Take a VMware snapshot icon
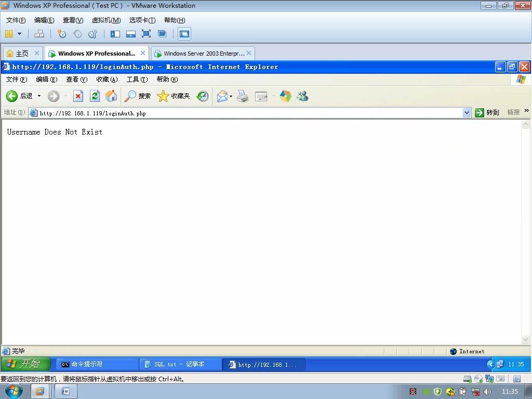This screenshot has height=399, width=532. pyautogui.click(x=61, y=34)
